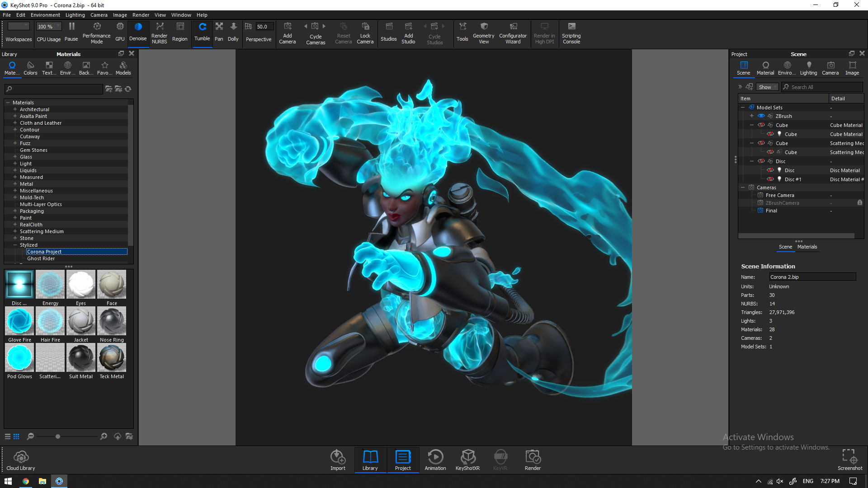The height and width of the screenshot is (488, 868).
Task: Toggle Performance Mode
Action: coord(96,32)
